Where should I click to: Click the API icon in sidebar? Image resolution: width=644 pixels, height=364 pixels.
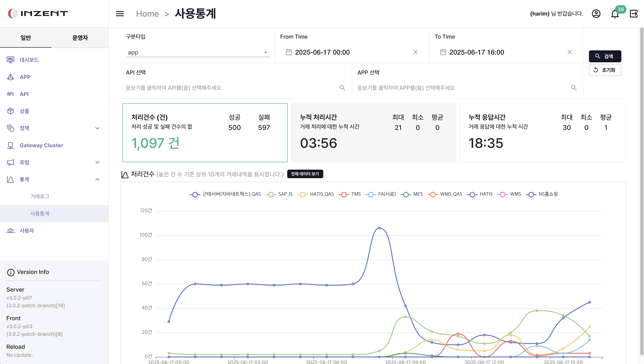pos(10,94)
